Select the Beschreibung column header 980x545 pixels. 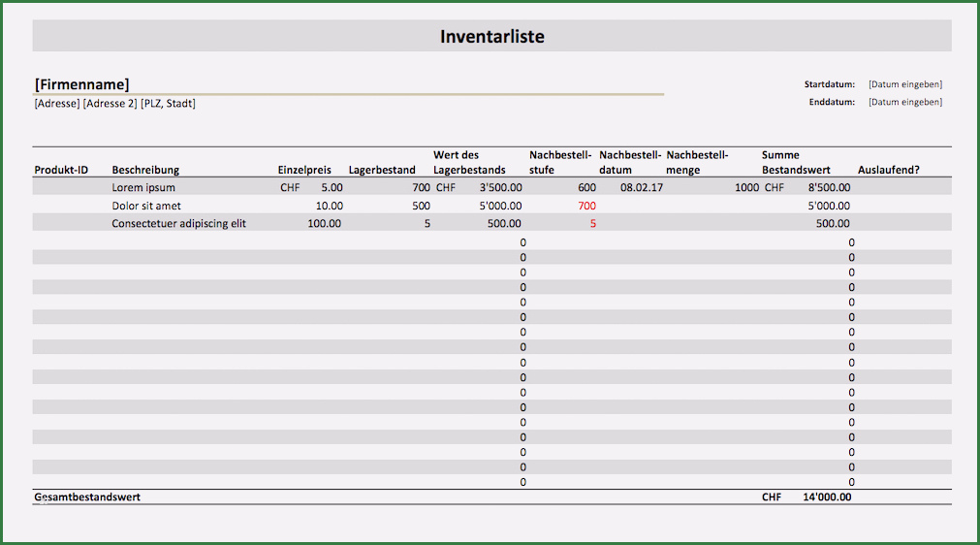click(x=145, y=170)
